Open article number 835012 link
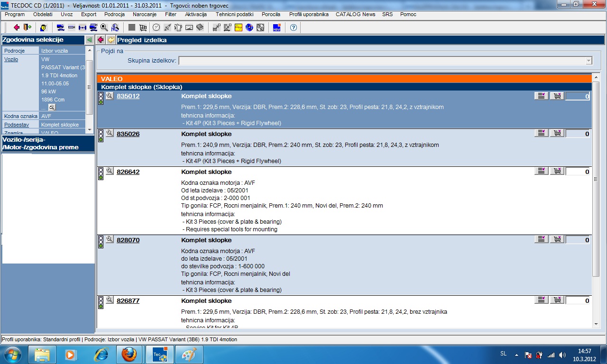Screen dimensions: 607x364 click(x=128, y=96)
